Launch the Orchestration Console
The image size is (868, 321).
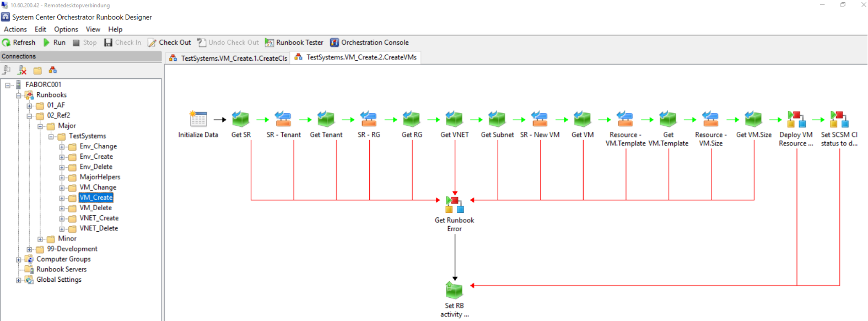[x=369, y=42]
